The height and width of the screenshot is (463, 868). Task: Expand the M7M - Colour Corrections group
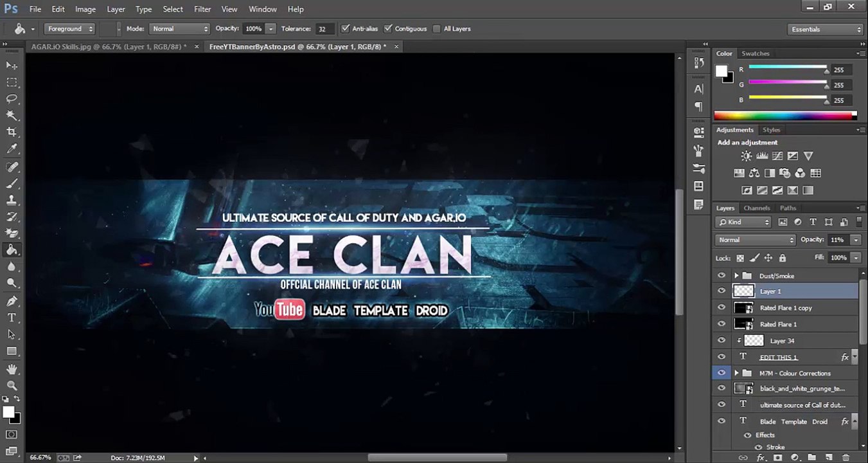736,373
